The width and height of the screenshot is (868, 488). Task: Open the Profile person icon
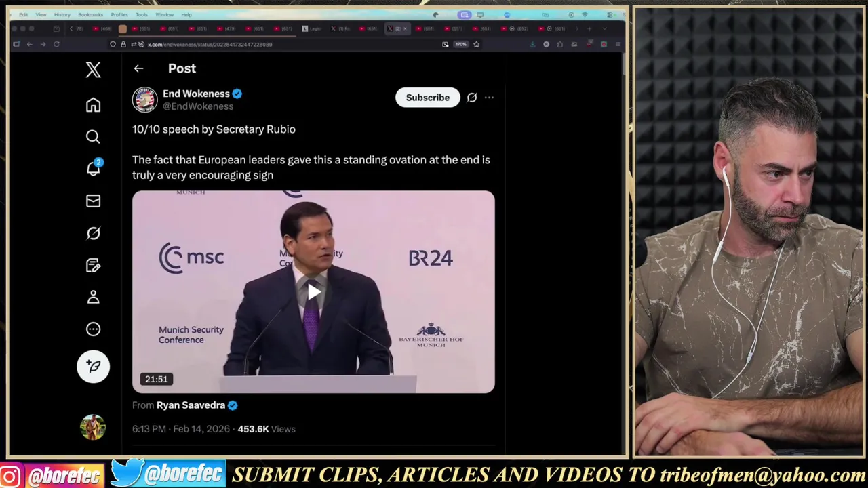point(93,297)
